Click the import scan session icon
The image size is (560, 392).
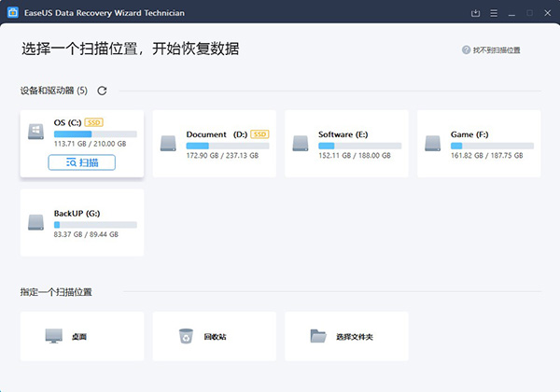coord(476,13)
